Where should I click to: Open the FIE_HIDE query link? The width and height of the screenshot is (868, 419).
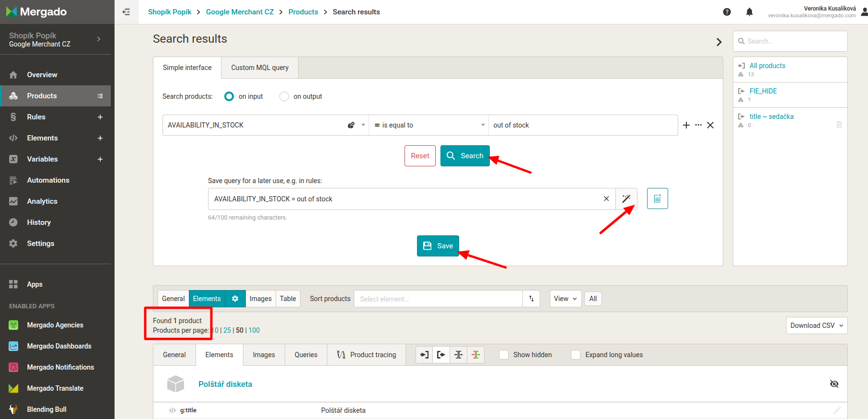coord(763,91)
